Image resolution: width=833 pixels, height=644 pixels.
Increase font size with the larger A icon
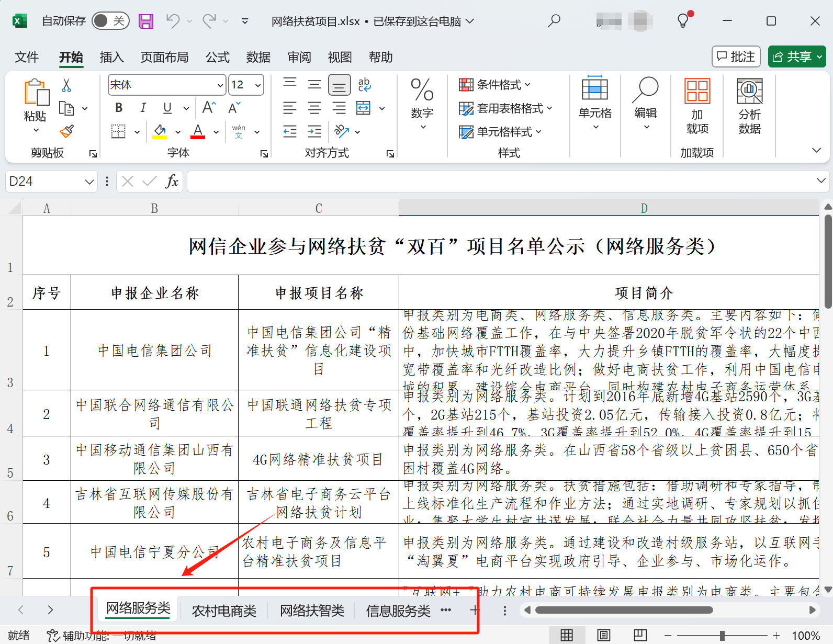[209, 108]
